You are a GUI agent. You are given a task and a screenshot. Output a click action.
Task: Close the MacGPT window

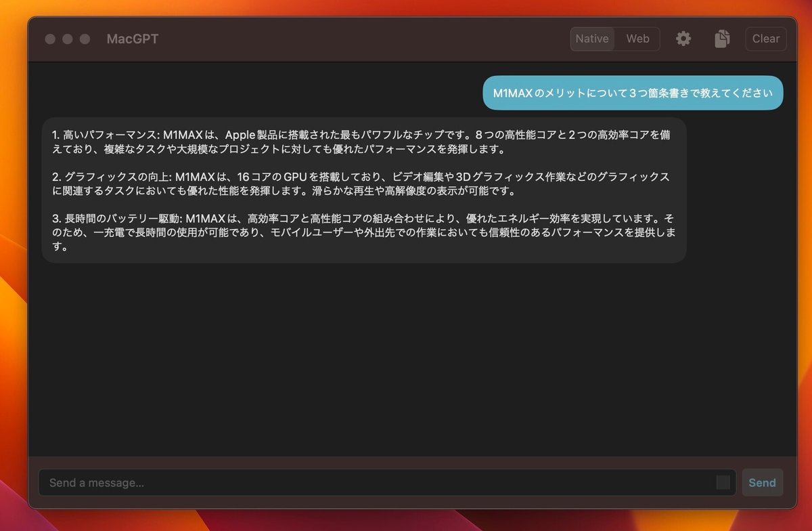point(50,39)
